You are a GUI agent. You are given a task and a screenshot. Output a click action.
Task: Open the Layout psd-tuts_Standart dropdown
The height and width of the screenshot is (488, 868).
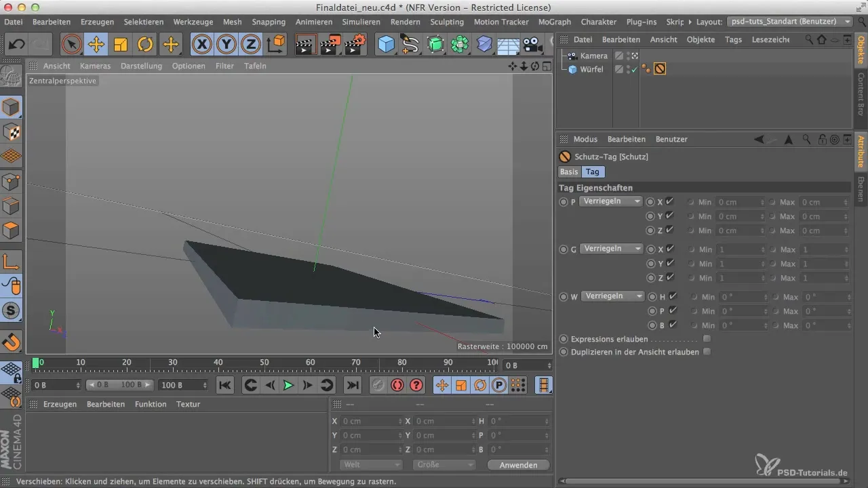click(789, 22)
